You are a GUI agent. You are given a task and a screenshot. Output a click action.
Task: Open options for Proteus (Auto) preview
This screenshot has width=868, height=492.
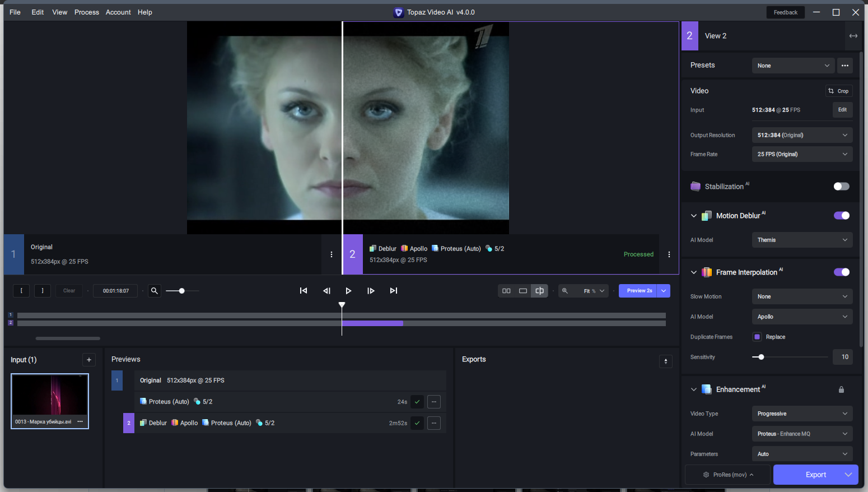coord(434,402)
